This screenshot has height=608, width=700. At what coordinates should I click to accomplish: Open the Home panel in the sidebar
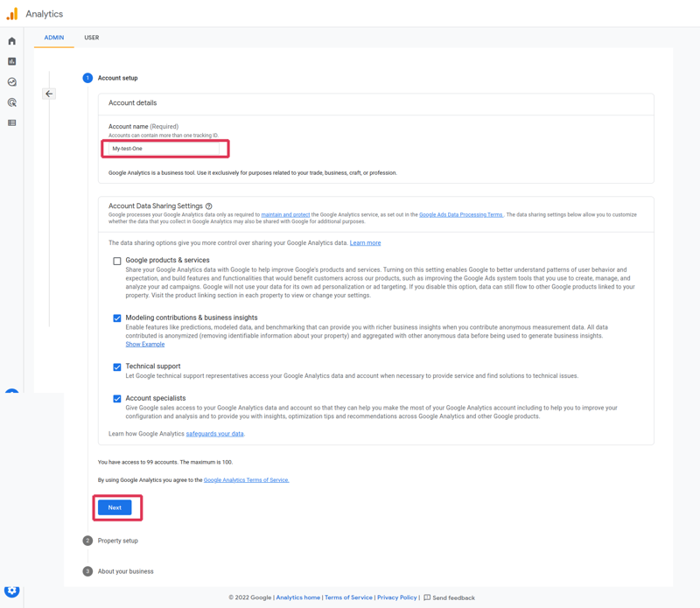pos(10,41)
